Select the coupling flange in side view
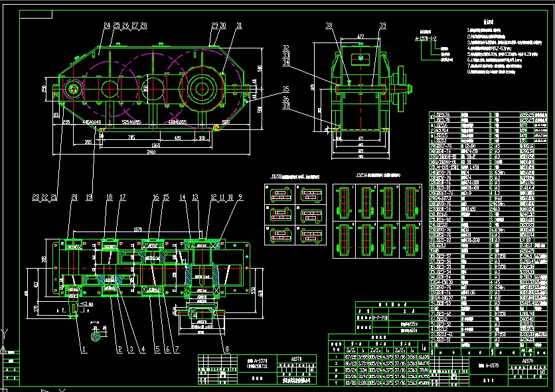 click(401, 89)
